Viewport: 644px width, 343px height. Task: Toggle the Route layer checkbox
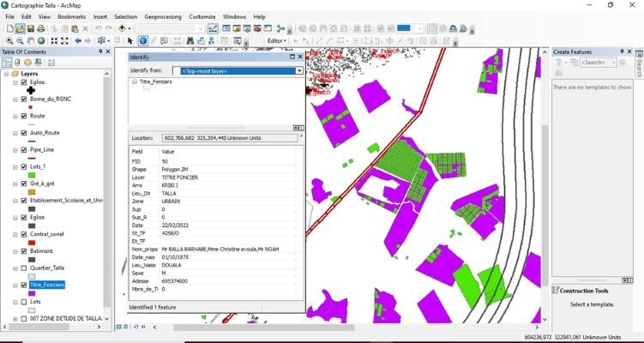click(x=23, y=117)
